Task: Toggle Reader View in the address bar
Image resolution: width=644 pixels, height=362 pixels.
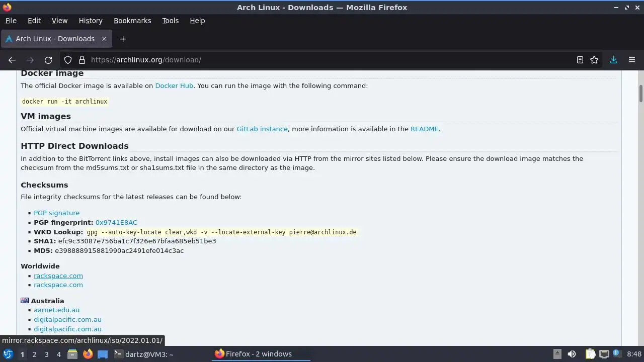Action: click(x=580, y=60)
